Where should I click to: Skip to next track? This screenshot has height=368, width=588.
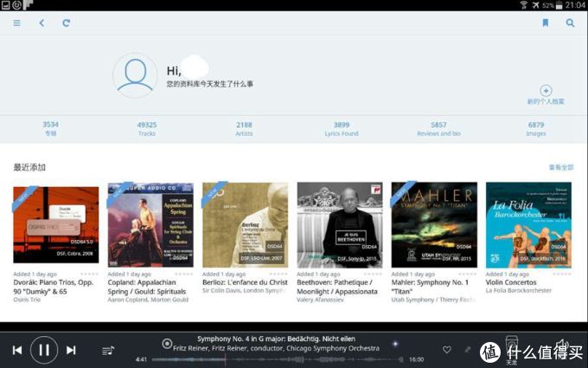click(x=71, y=350)
